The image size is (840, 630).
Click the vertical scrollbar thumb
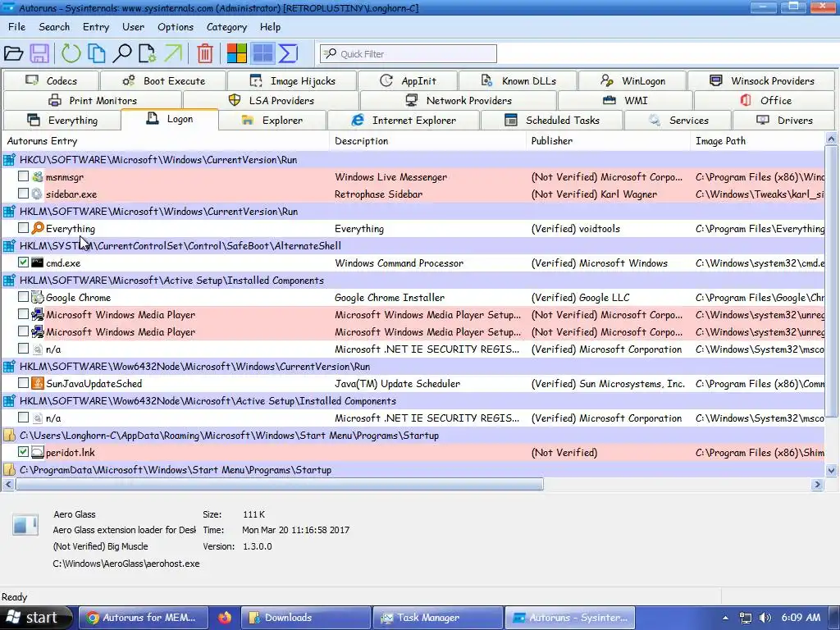831,283
